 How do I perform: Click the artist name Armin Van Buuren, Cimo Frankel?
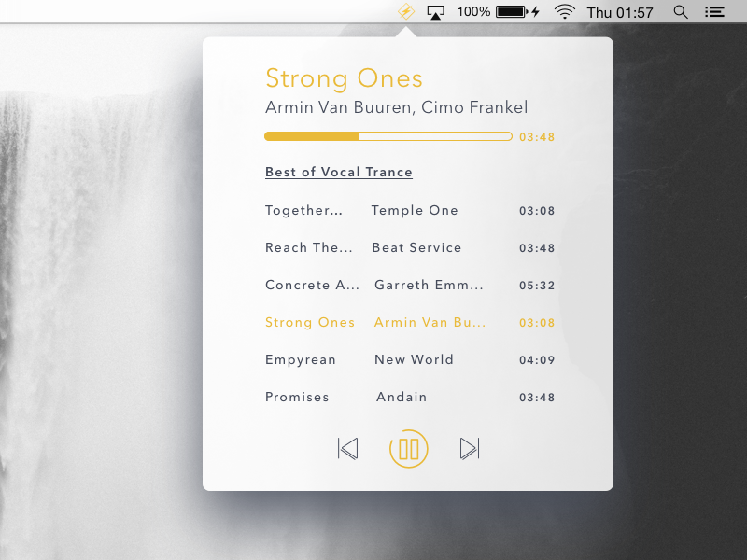pos(396,107)
